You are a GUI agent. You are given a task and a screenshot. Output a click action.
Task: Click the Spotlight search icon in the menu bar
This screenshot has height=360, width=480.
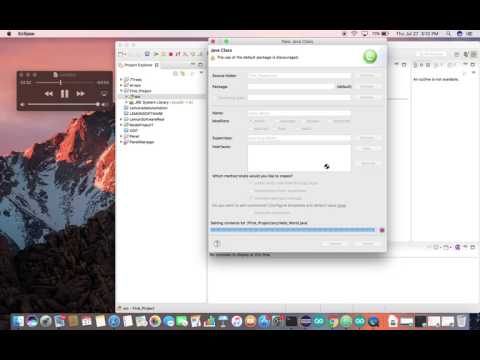pyautogui.click(x=449, y=34)
